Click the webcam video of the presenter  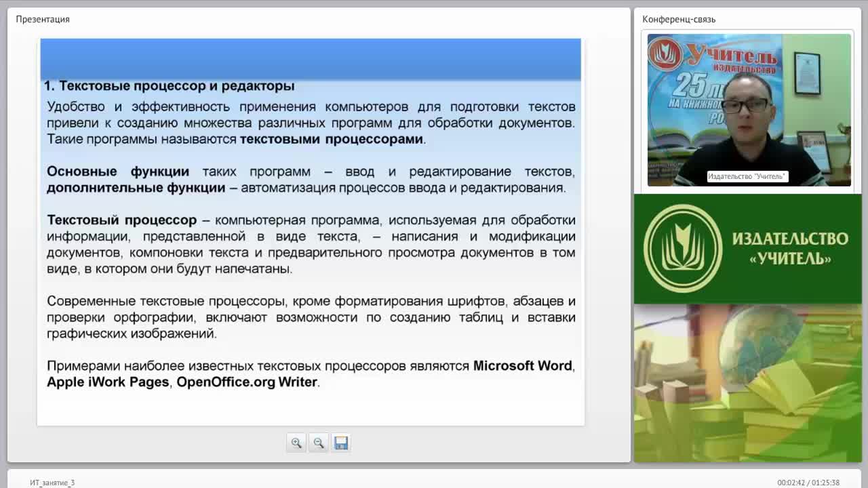749,110
